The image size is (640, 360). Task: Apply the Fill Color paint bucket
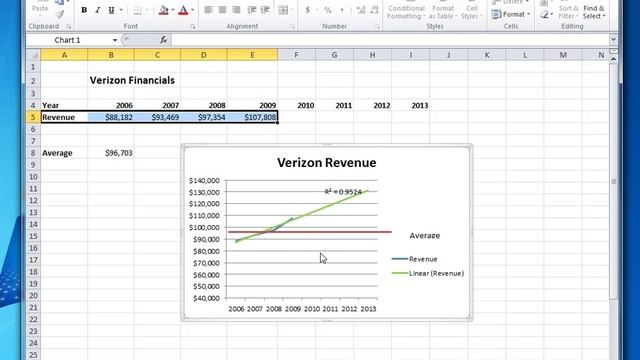tap(164, 10)
